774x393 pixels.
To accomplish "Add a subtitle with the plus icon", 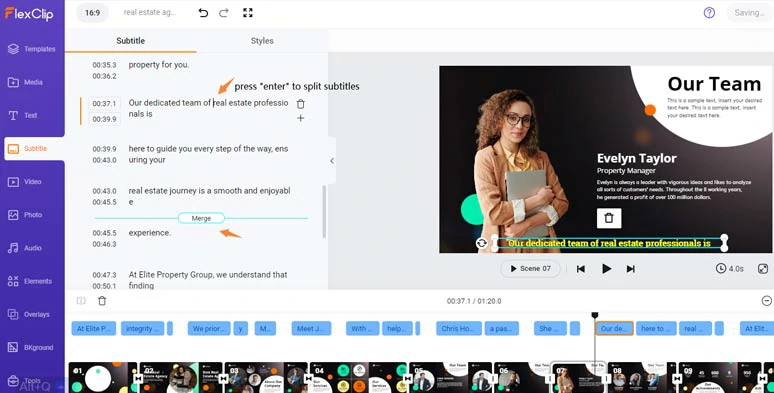I will pyautogui.click(x=301, y=118).
